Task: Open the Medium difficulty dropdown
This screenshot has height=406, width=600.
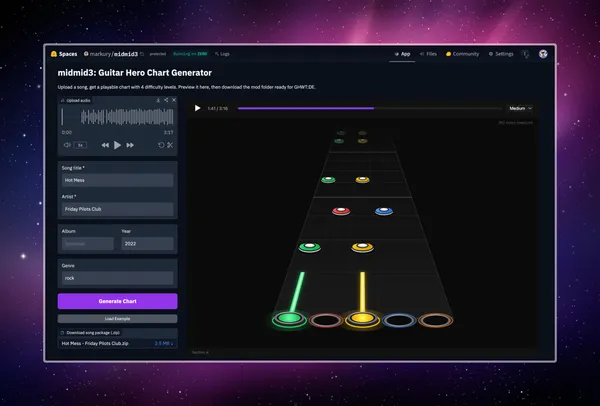Action: point(520,108)
